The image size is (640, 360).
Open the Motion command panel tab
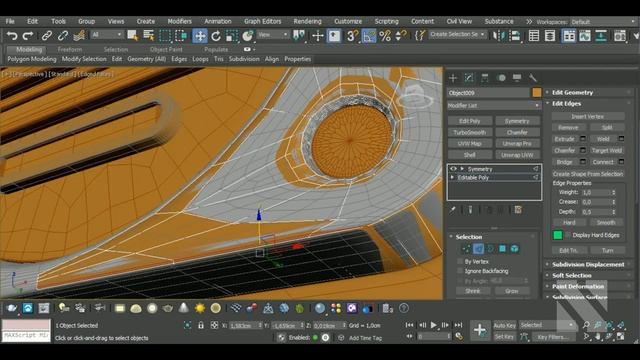(x=502, y=78)
